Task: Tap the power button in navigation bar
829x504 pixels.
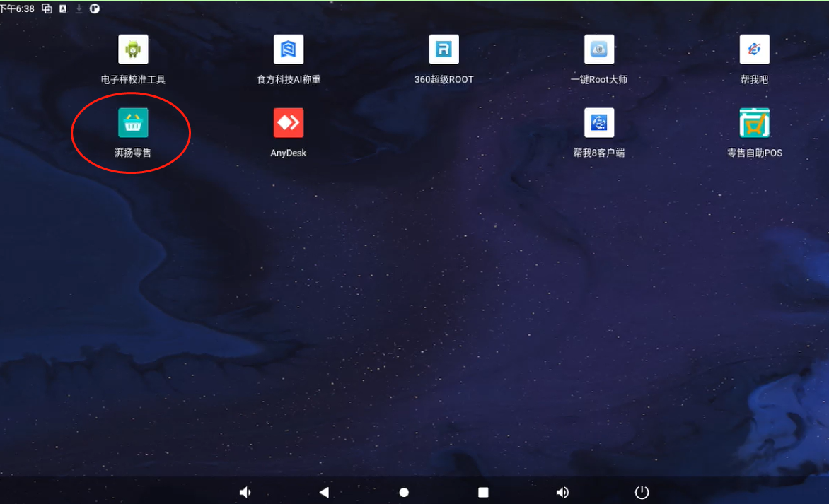Action: click(642, 493)
